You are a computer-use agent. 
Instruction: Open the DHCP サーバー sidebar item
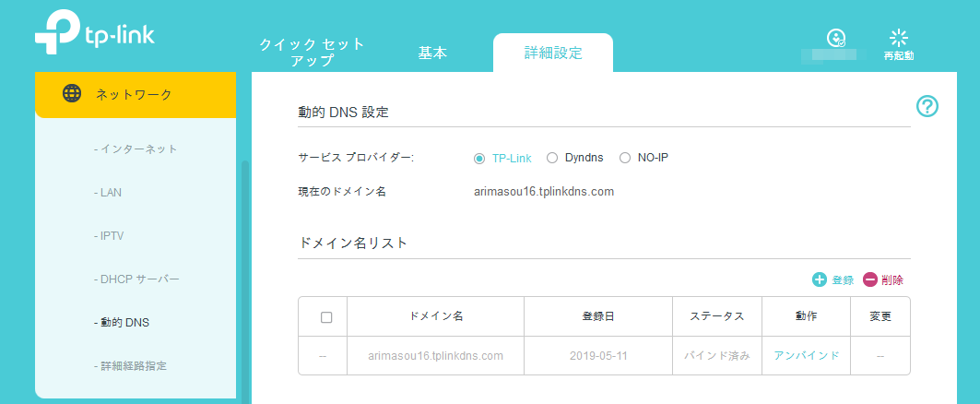pos(136,279)
